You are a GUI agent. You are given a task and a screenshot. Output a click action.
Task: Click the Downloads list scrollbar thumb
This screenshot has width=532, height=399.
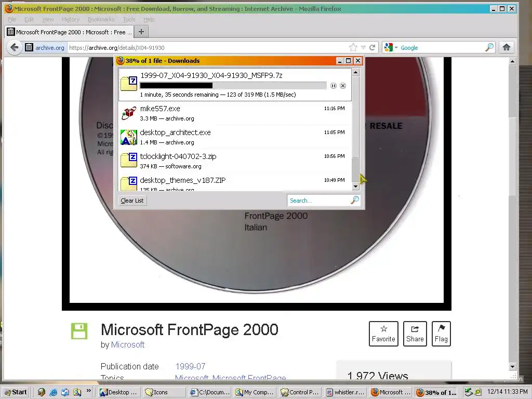coord(355,170)
